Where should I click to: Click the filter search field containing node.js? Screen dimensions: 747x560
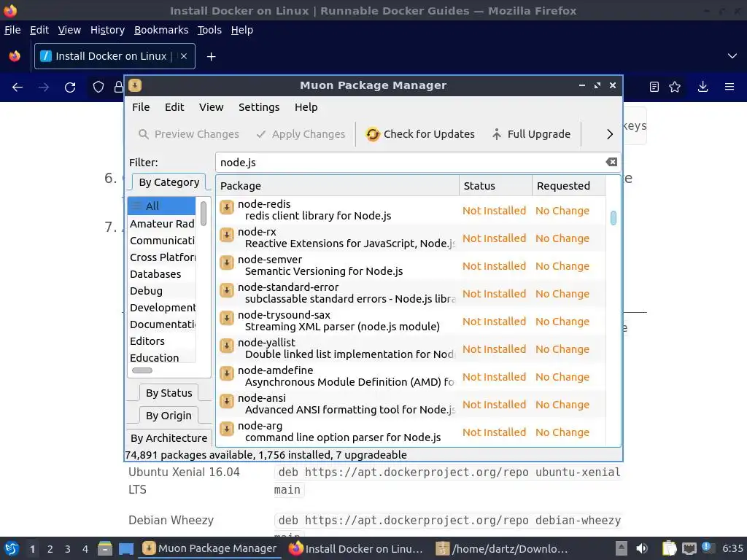[411, 163]
